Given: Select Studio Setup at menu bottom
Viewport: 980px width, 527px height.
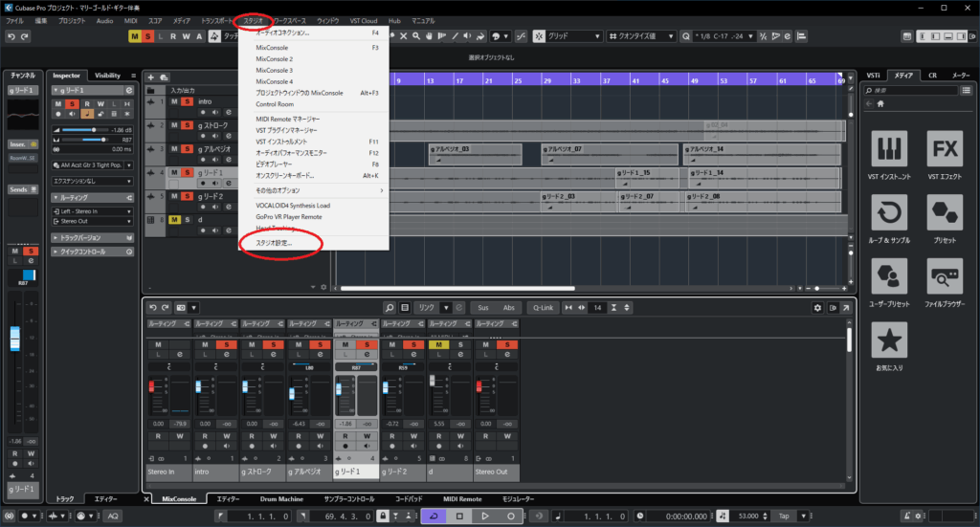Looking at the screenshot, I should pyautogui.click(x=275, y=243).
